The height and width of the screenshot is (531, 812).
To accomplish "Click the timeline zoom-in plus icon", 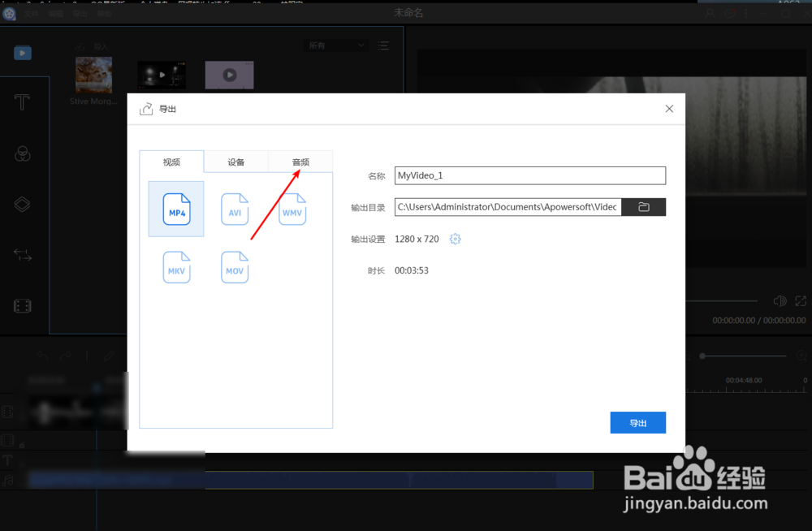I will click(801, 356).
